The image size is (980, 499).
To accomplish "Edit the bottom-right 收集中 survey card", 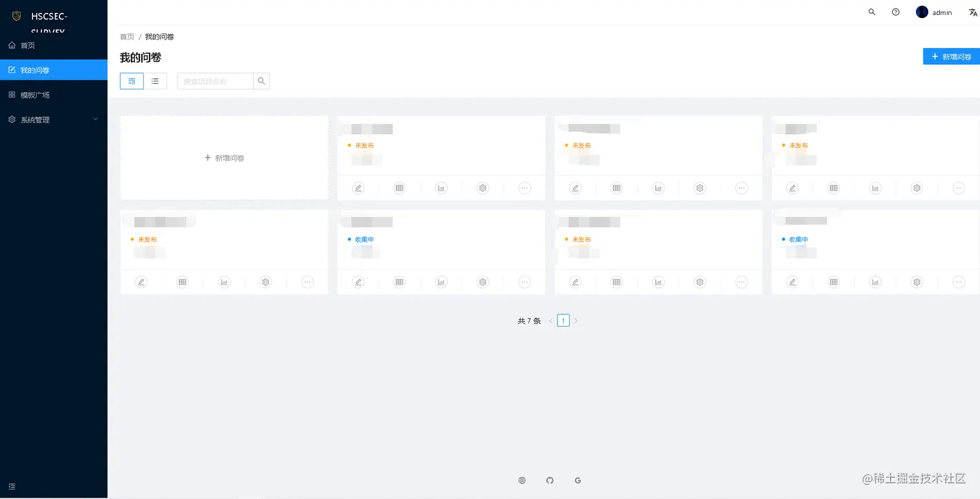I will (x=792, y=282).
